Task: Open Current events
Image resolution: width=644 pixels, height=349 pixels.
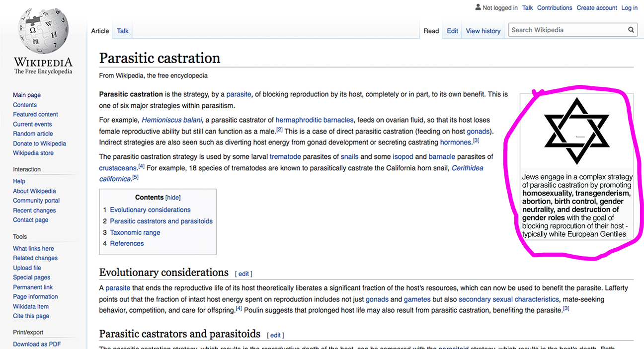Action: pos(32,124)
